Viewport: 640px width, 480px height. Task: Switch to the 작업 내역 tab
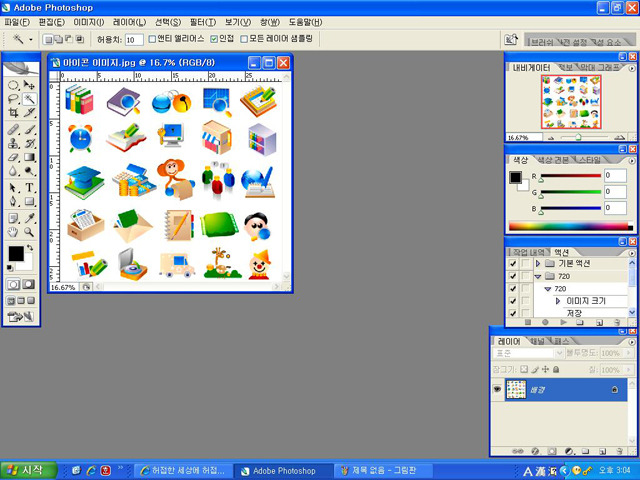529,253
